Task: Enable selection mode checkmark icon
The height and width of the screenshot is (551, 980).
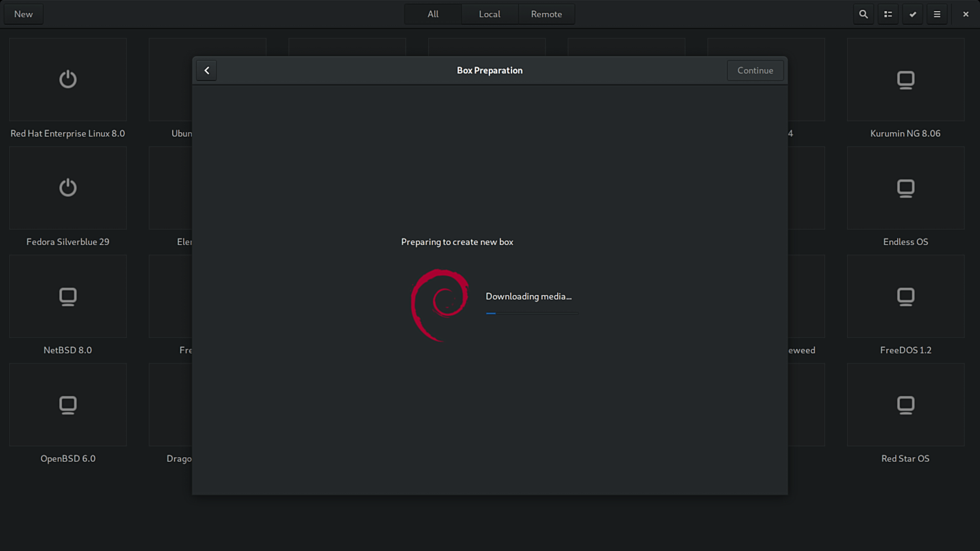Action: pyautogui.click(x=913, y=14)
